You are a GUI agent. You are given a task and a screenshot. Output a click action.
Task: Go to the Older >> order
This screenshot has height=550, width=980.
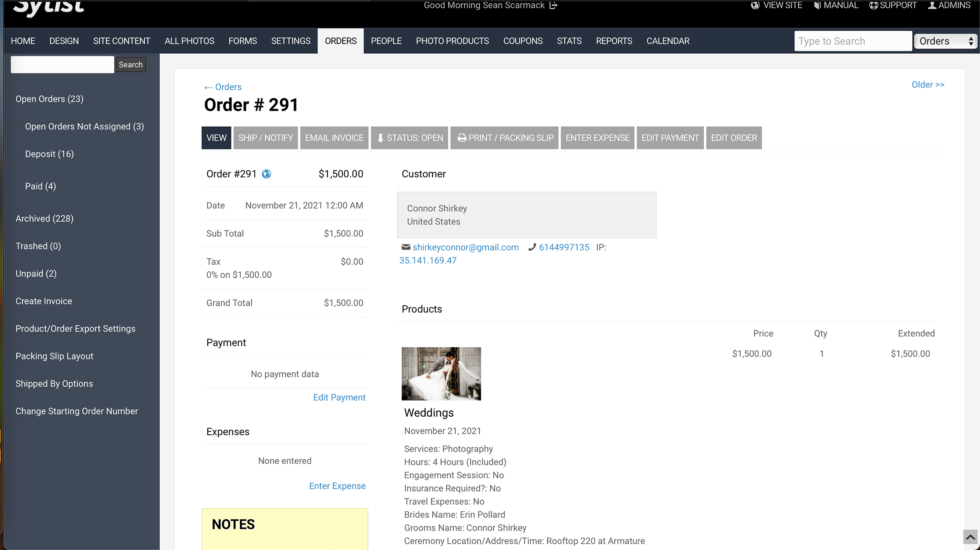click(x=928, y=84)
